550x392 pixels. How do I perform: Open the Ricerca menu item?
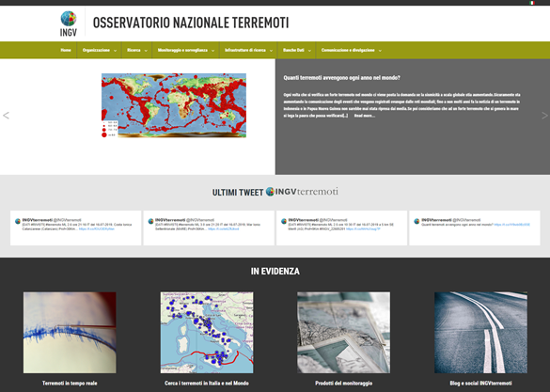pos(137,50)
